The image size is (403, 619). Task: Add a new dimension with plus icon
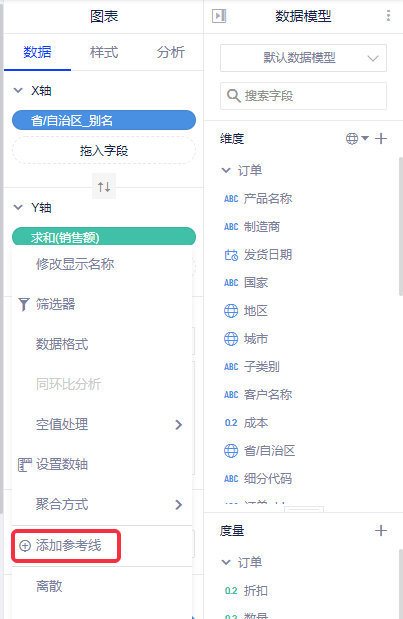tap(381, 139)
